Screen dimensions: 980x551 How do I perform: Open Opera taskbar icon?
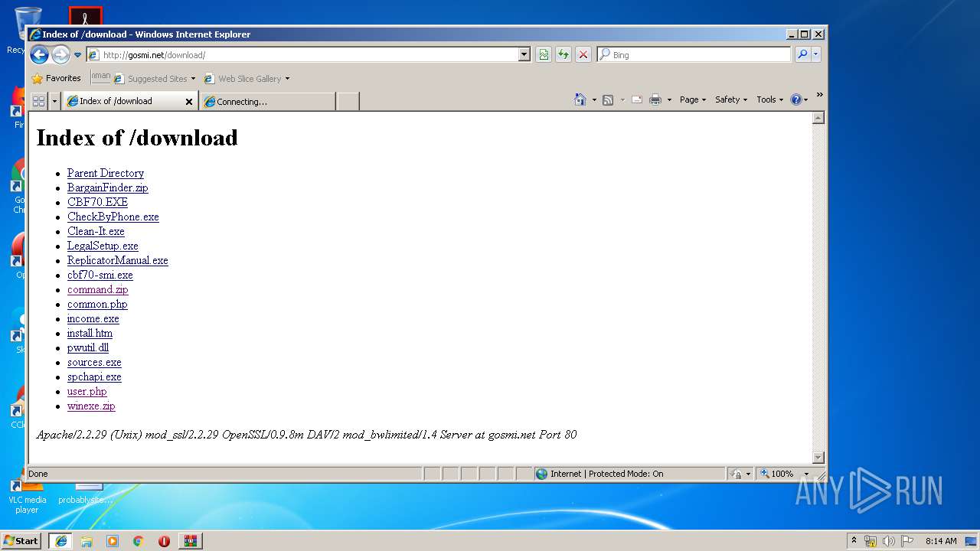tap(164, 541)
